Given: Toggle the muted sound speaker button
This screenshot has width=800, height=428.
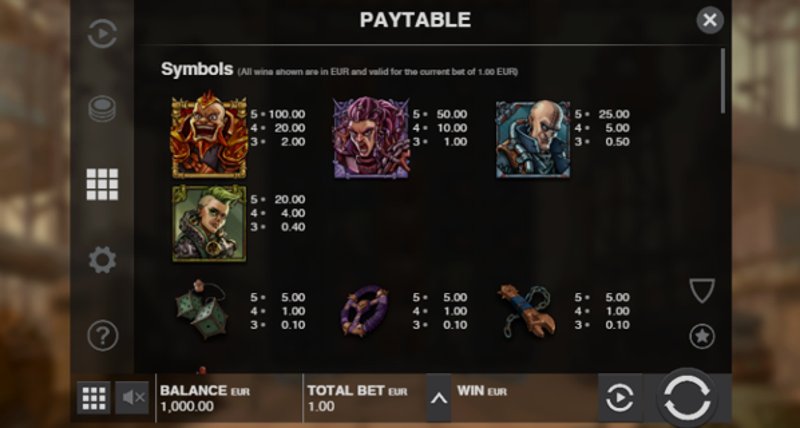Looking at the screenshot, I should point(132,397).
